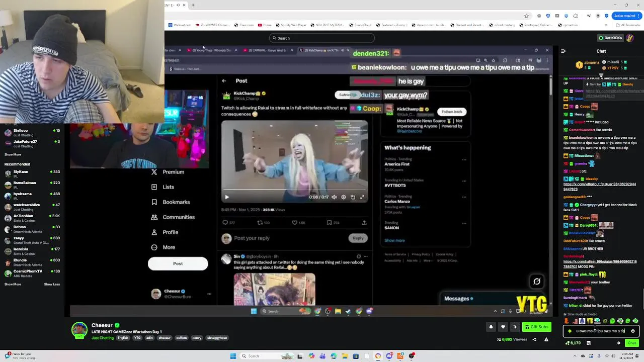Click Show More below recommended channels
This screenshot has width=644, height=362.
[x=13, y=284]
